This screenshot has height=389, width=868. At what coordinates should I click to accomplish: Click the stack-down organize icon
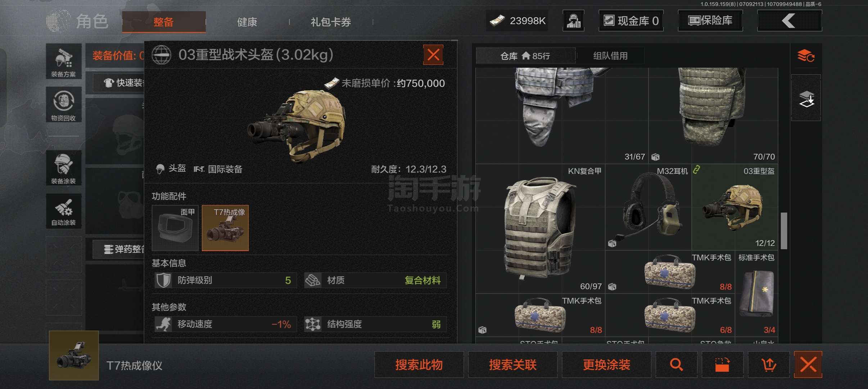click(x=806, y=98)
